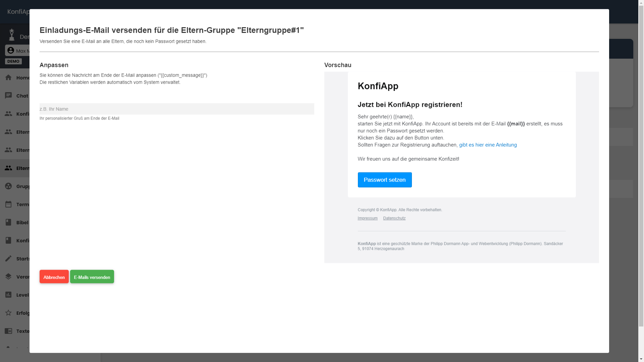Click the Anpassen heading text
This screenshot has height=362, width=644.
(54, 65)
